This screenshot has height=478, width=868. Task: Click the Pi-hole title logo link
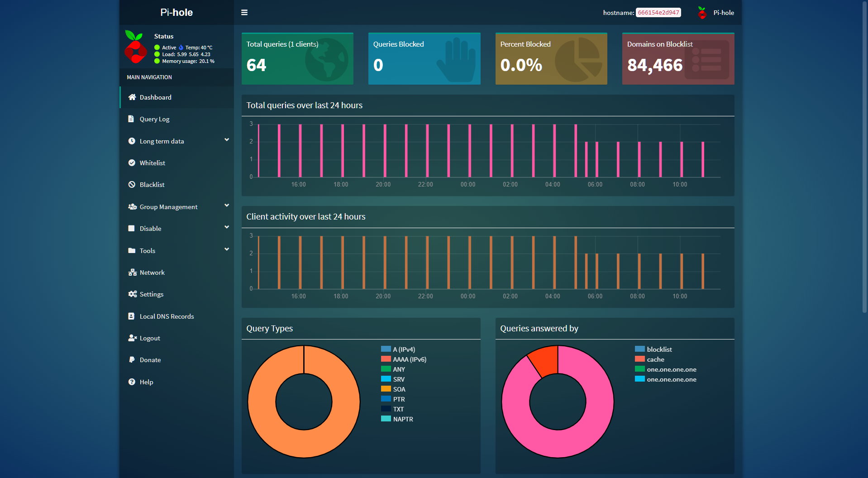tap(176, 13)
